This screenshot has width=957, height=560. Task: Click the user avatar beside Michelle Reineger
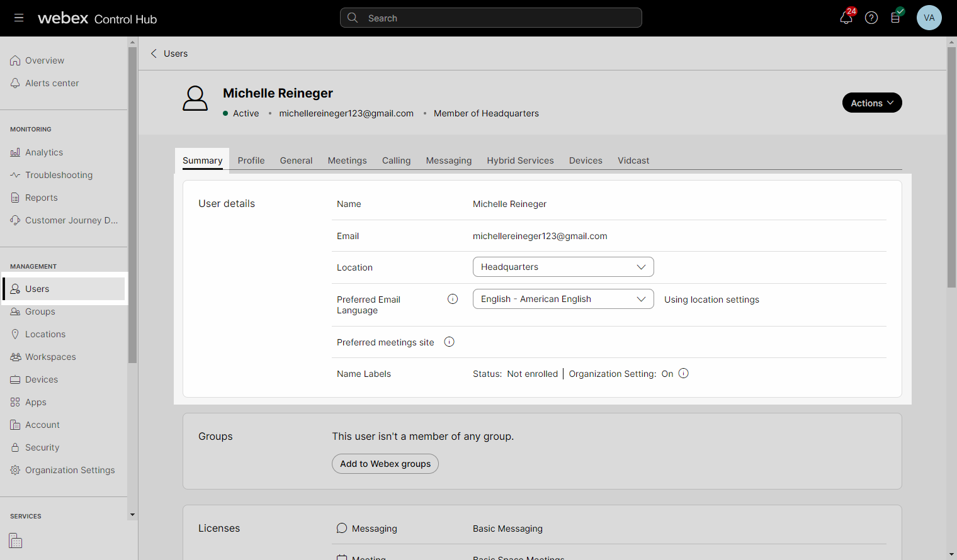pyautogui.click(x=195, y=99)
